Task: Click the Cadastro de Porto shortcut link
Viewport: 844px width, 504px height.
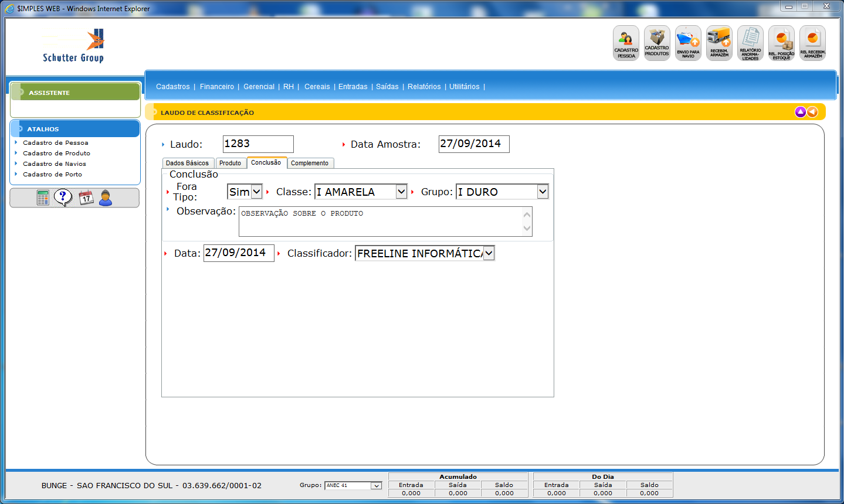Action: pyautogui.click(x=52, y=175)
